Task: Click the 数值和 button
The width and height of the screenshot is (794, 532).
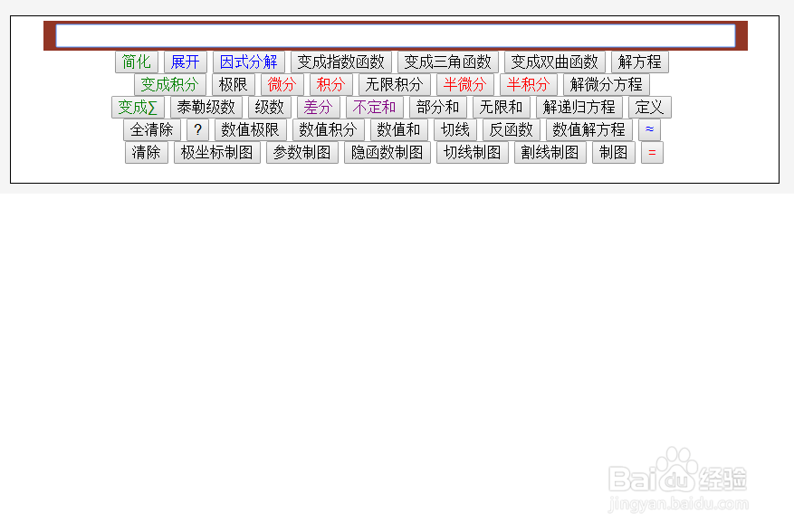Action: tap(399, 130)
